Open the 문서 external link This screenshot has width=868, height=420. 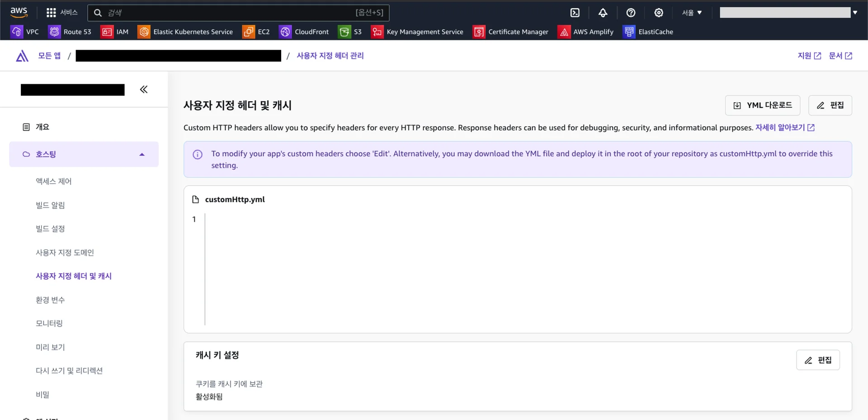[840, 56]
